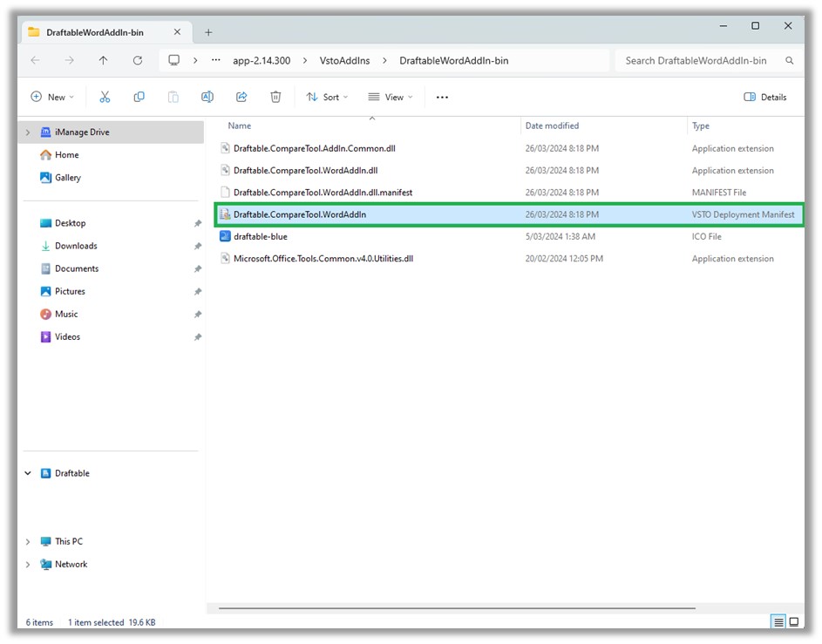
Task: Go back with the left arrow
Action: pos(35,60)
